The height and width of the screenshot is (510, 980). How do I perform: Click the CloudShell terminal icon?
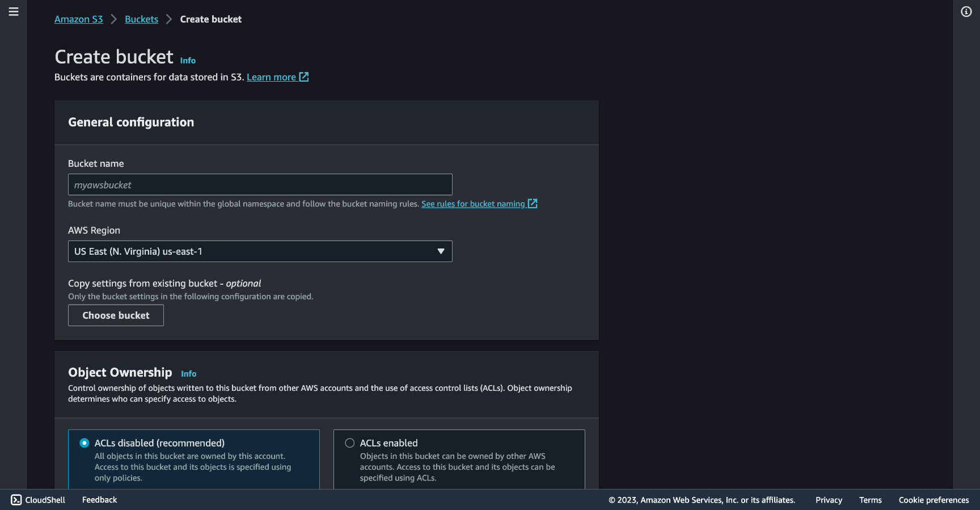[16, 500]
